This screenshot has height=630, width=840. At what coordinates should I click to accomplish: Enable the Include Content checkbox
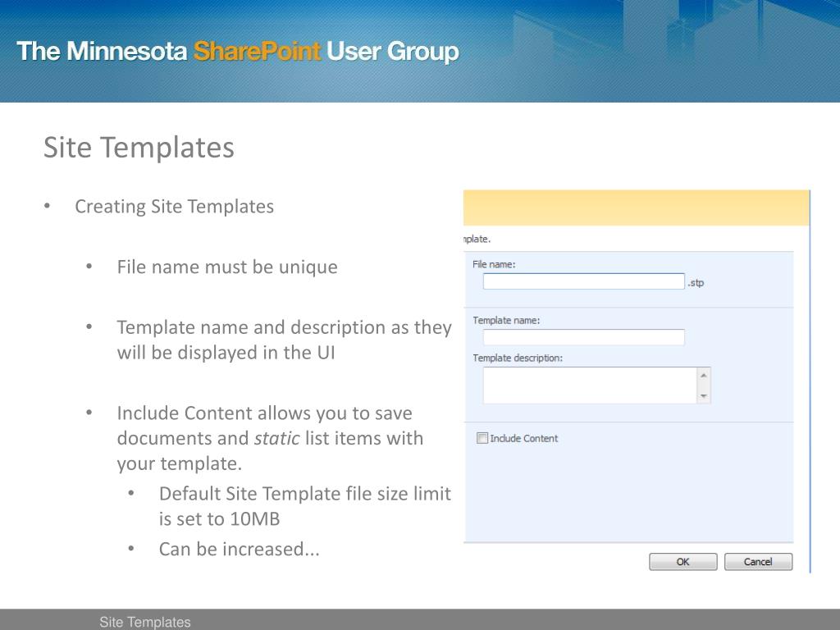coord(482,438)
